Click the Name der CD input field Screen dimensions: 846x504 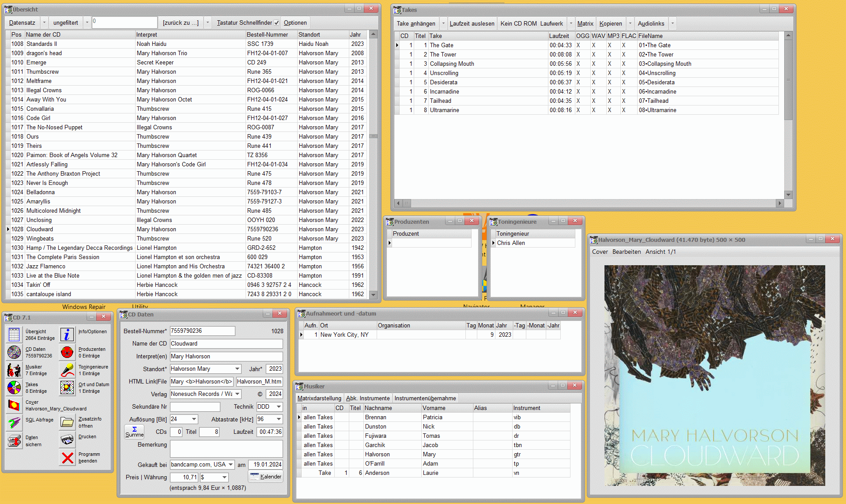pyautogui.click(x=226, y=344)
